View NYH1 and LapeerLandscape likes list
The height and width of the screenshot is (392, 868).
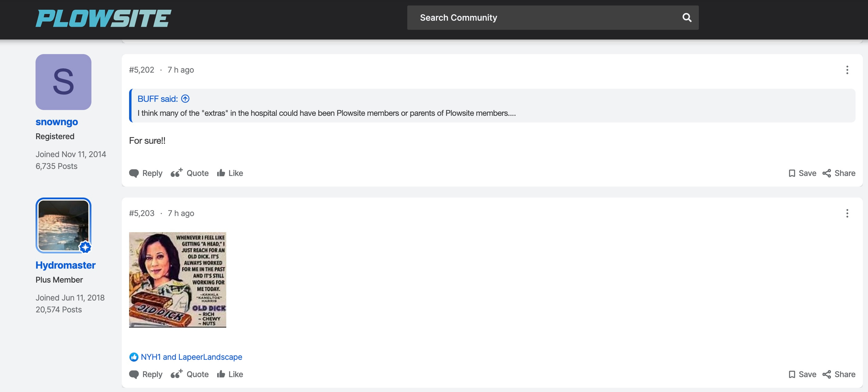pos(191,357)
